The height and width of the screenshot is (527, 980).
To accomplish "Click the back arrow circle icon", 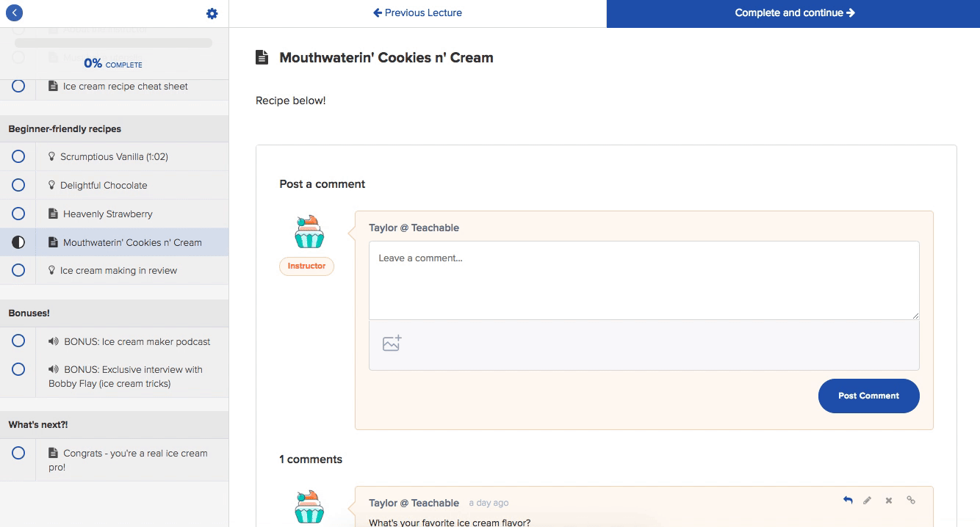I will [14, 12].
